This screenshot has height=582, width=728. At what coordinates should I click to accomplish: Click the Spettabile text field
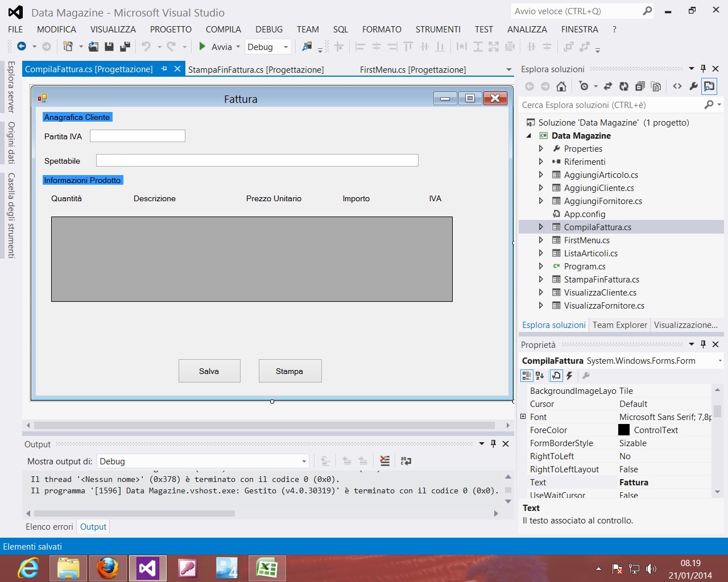point(257,160)
